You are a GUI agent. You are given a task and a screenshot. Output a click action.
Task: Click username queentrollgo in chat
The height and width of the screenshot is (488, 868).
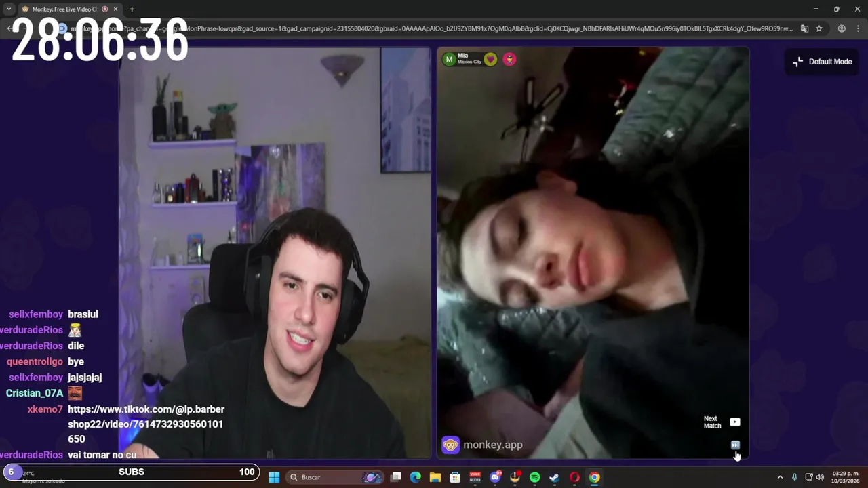pos(35,362)
